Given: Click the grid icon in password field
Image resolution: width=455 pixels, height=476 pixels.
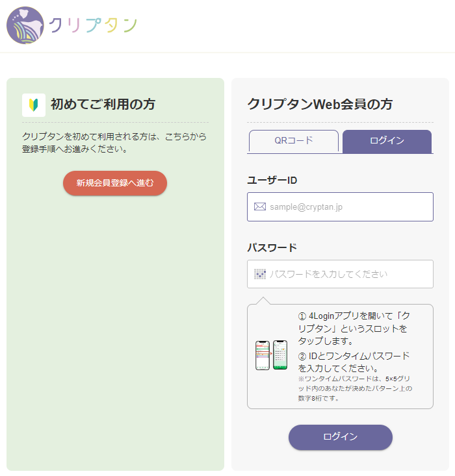Looking at the screenshot, I should pos(260,274).
